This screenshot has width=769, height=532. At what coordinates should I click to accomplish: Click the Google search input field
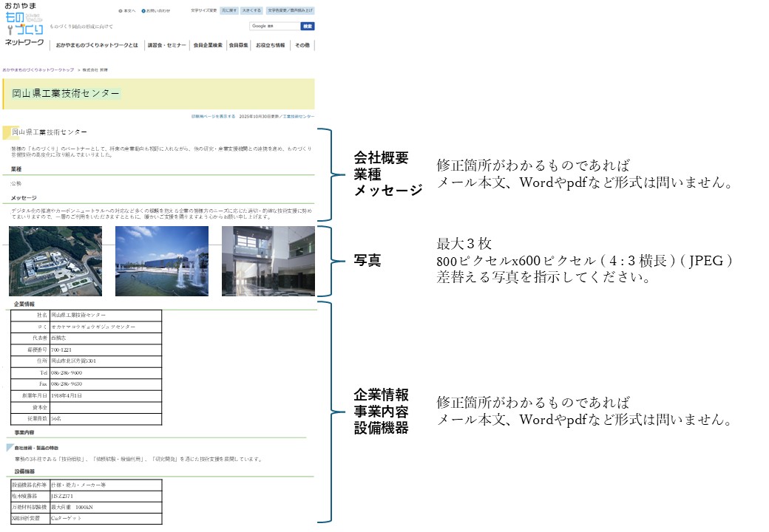pos(274,27)
